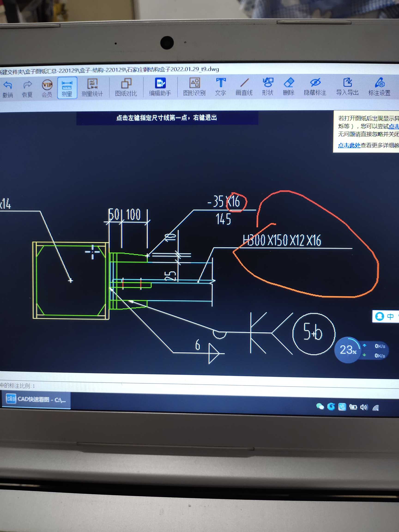Open Import/Export (导入导出) tool
Screen dimensions: 399x532
[347, 87]
